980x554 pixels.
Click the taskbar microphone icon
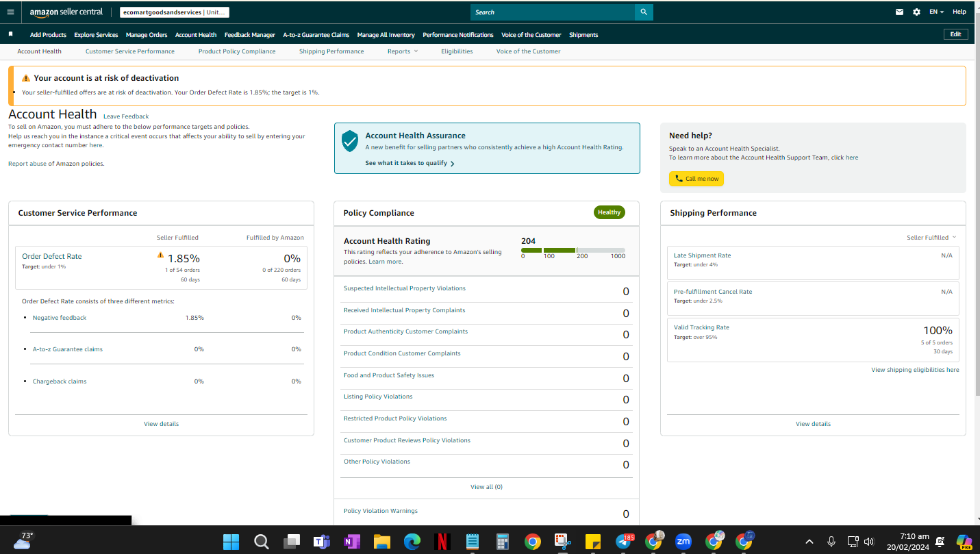[x=831, y=542]
